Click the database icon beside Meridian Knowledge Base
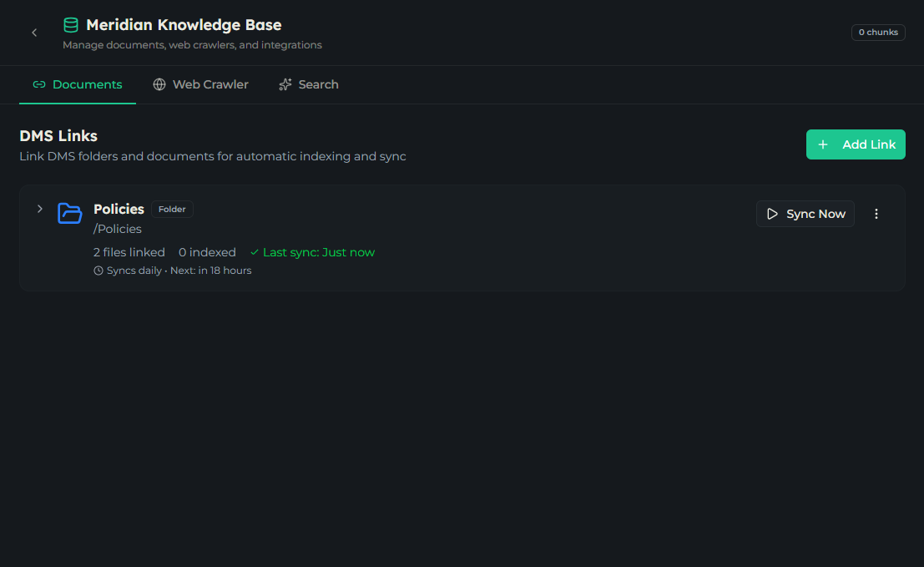Image resolution: width=924 pixels, height=567 pixels. pos(71,25)
